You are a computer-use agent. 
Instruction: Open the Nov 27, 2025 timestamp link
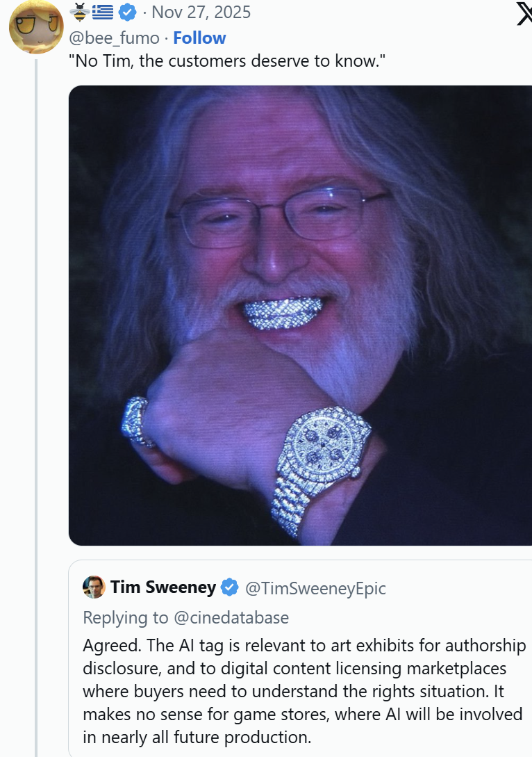pyautogui.click(x=201, y=12)
